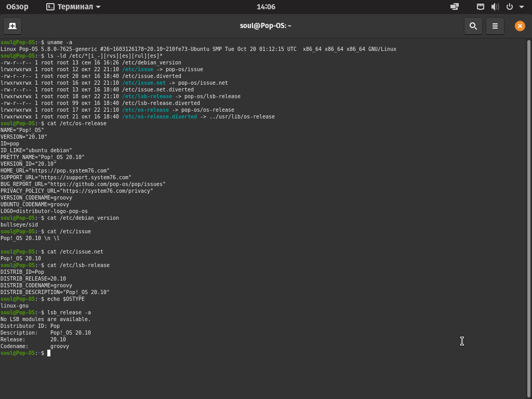This screenshot has width=532, height=399.
Task: Open a new terminal tab
Action: point(12,26)
